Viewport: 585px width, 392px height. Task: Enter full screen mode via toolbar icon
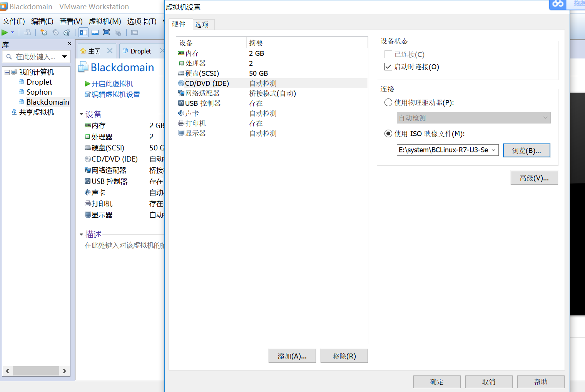107,32
